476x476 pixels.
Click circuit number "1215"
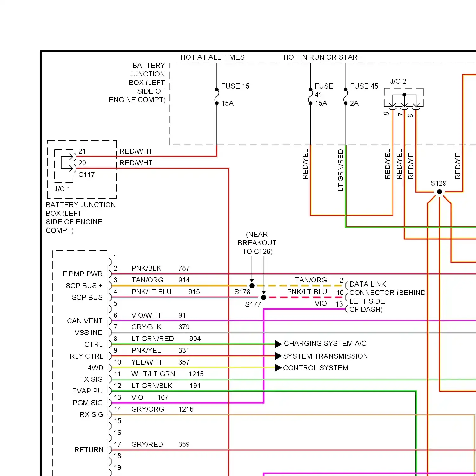(x=196, y=374)
